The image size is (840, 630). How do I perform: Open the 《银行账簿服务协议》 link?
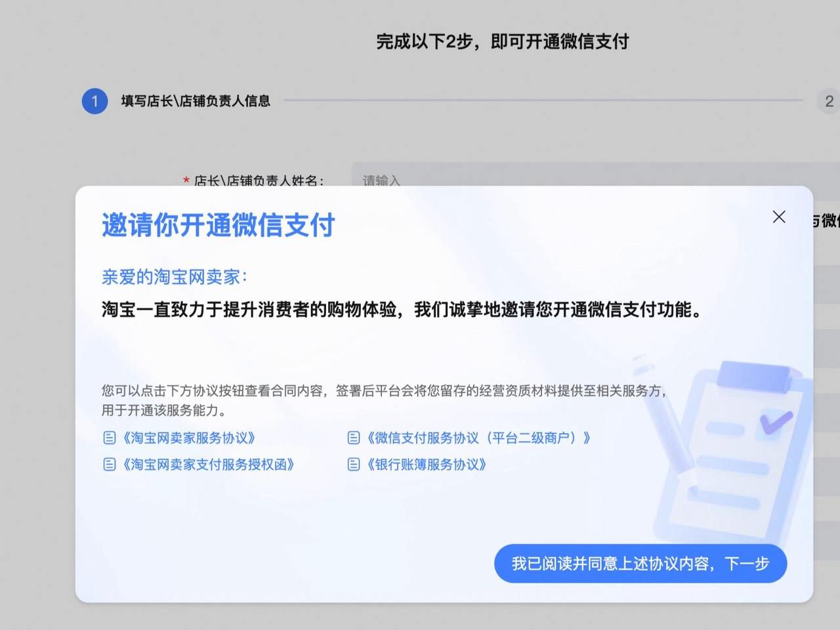pos(427,465)
